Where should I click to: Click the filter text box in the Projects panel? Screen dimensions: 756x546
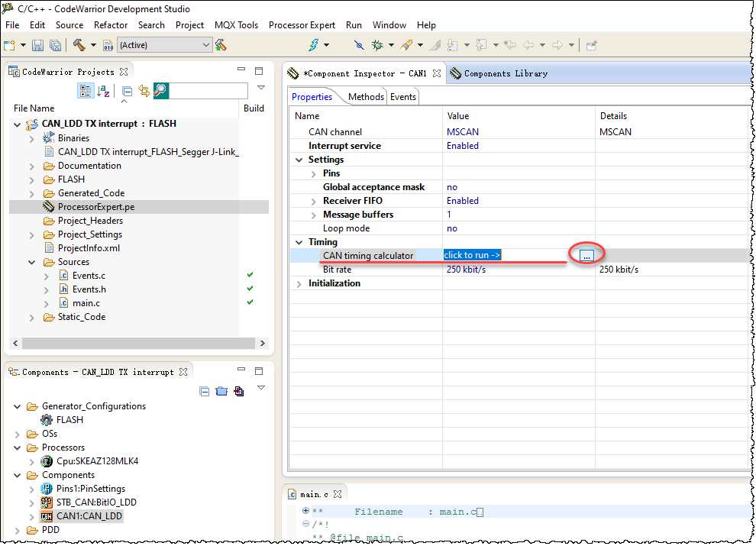click(x=208, y=91)
